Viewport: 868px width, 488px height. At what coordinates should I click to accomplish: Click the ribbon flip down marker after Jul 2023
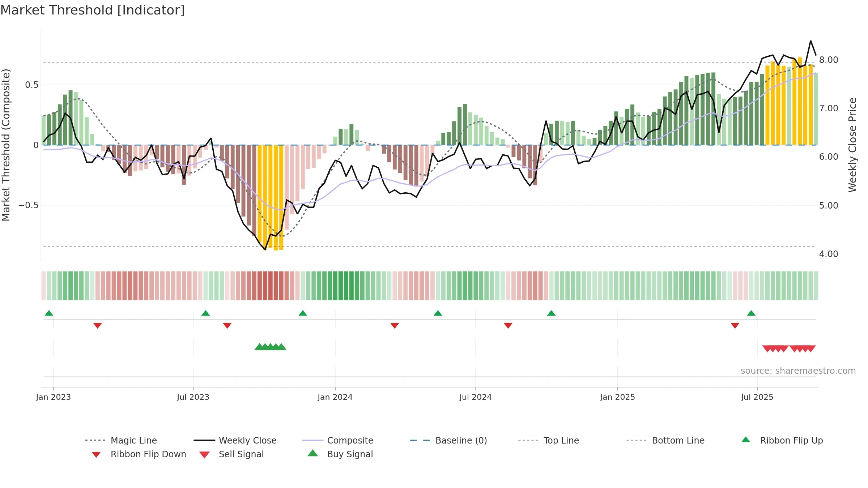(227, 326)
